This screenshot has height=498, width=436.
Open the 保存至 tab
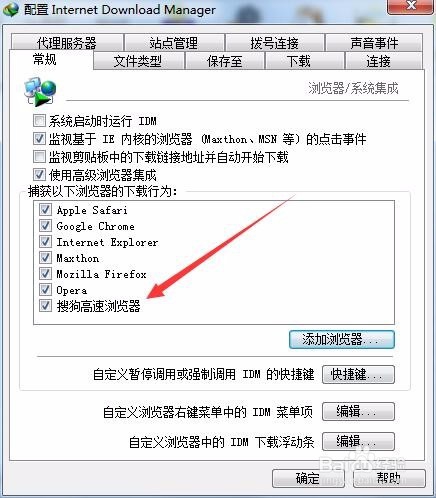click(225, 61)
